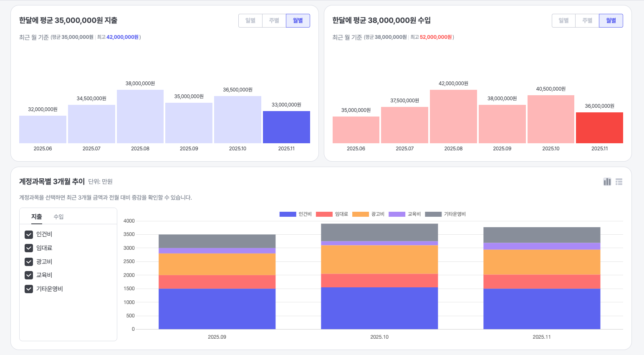Uncheck the 인건비 checkbox
Image resolution: width=644 pixels, height=355 pixels.
pyautogui.click(x=29, y=234)
